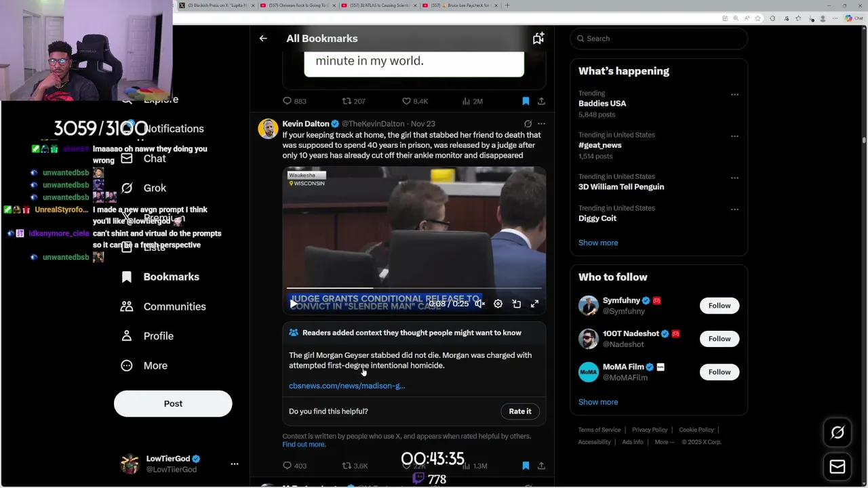Image resolution: width=868 pixels, height=488 pixels.
Task: Open the floating Grok button
Action: (x=837, y=432)
